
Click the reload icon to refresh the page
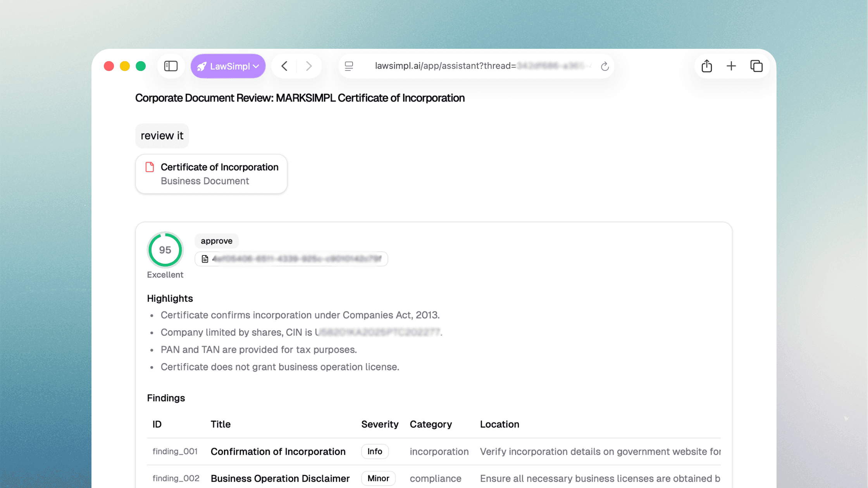pos(605,66)
